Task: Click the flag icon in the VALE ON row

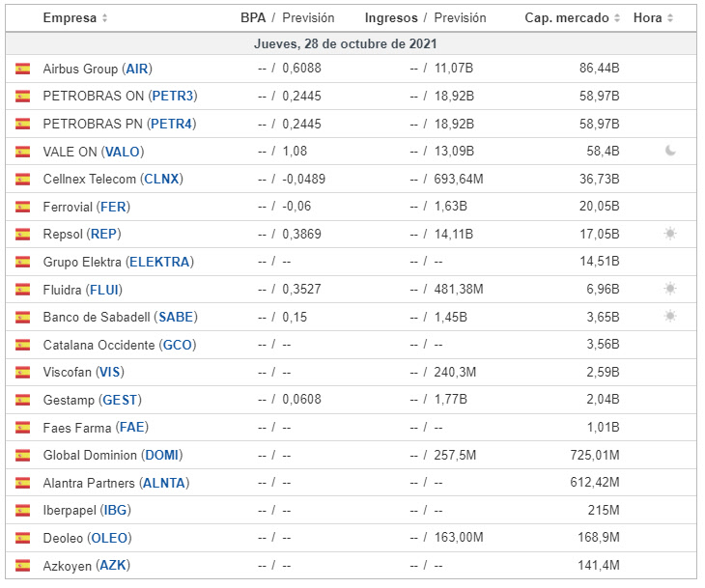Action: pyautogui.click(x=22, y=152)
